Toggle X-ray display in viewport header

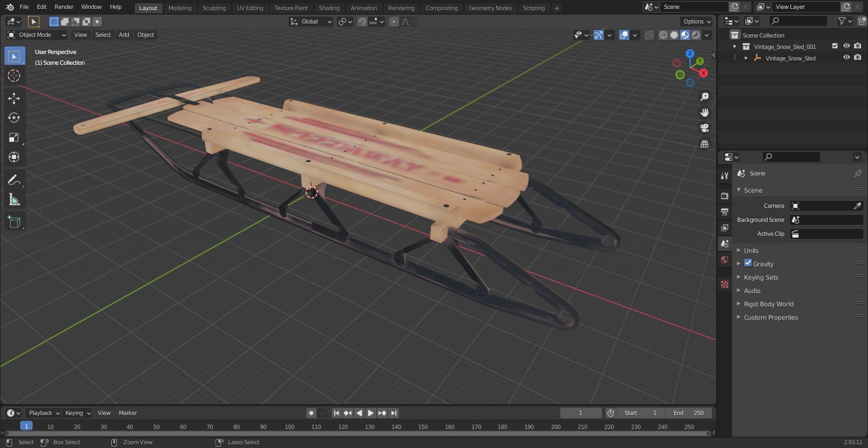point(649,35)
